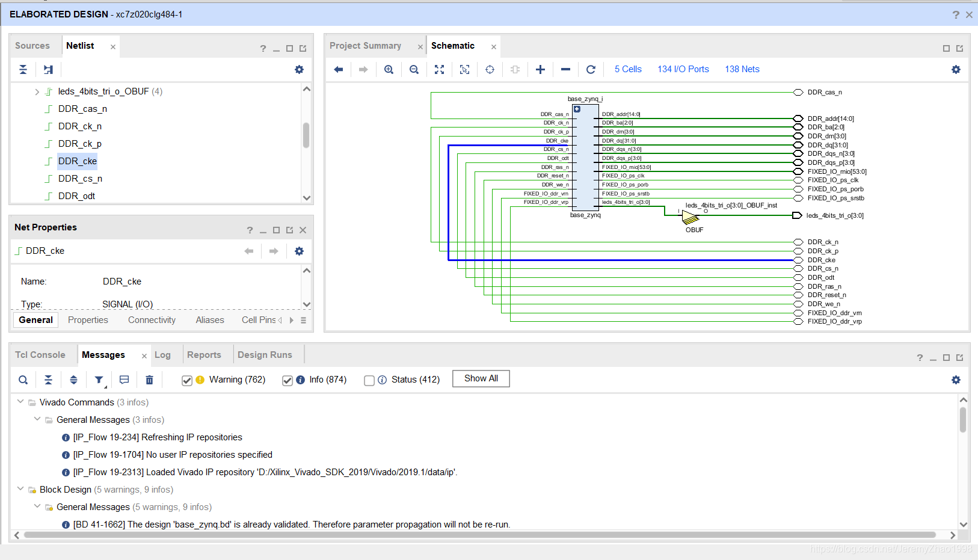978x560 pixels.
Task: Zoom out on the schematic
Action: click(x=414, y=70)
